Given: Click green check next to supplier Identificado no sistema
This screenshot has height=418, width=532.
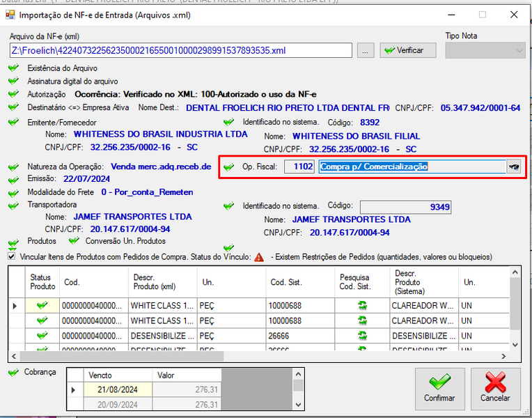Looking at the screenshot, I should pyautogui.click(x=229, y=121).
